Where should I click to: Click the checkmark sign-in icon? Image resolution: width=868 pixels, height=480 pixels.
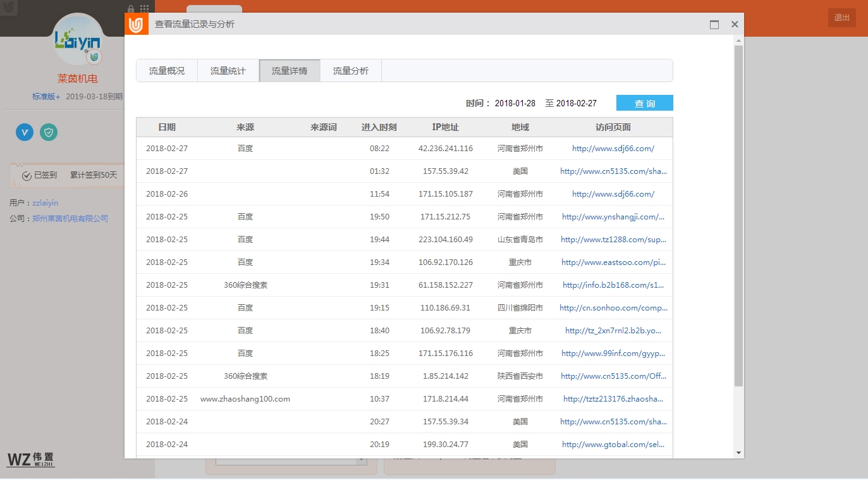(x=27, y=176)
